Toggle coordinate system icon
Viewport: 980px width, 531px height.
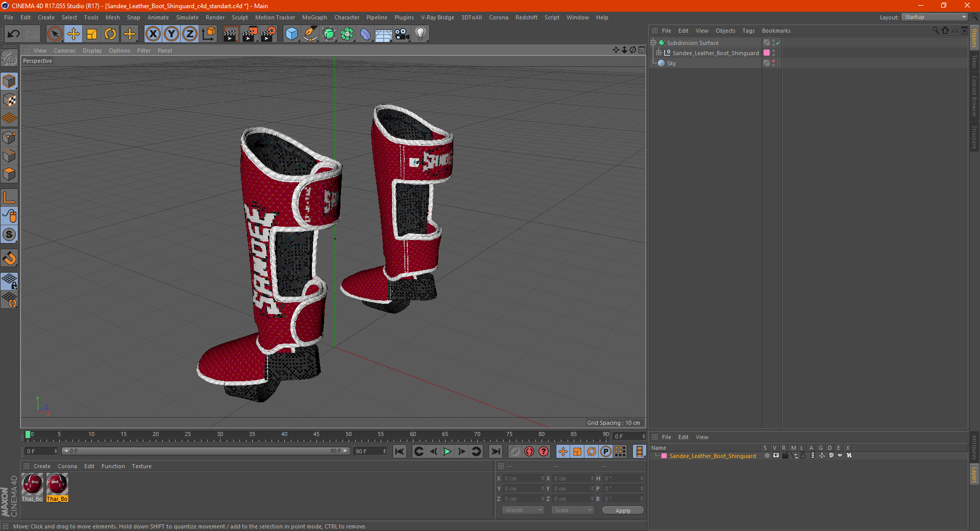[208, 34]
